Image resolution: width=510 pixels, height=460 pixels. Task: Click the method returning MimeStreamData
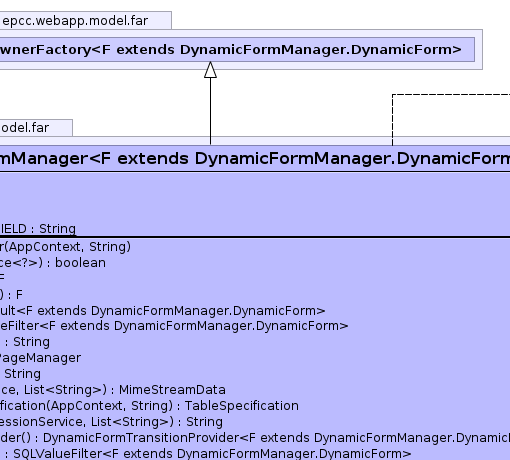point(113,390)
